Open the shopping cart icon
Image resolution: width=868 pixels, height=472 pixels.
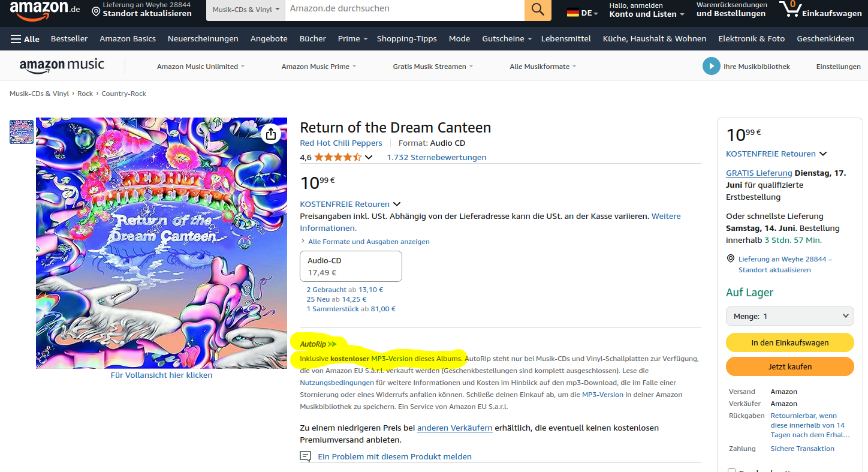point(791,9)
